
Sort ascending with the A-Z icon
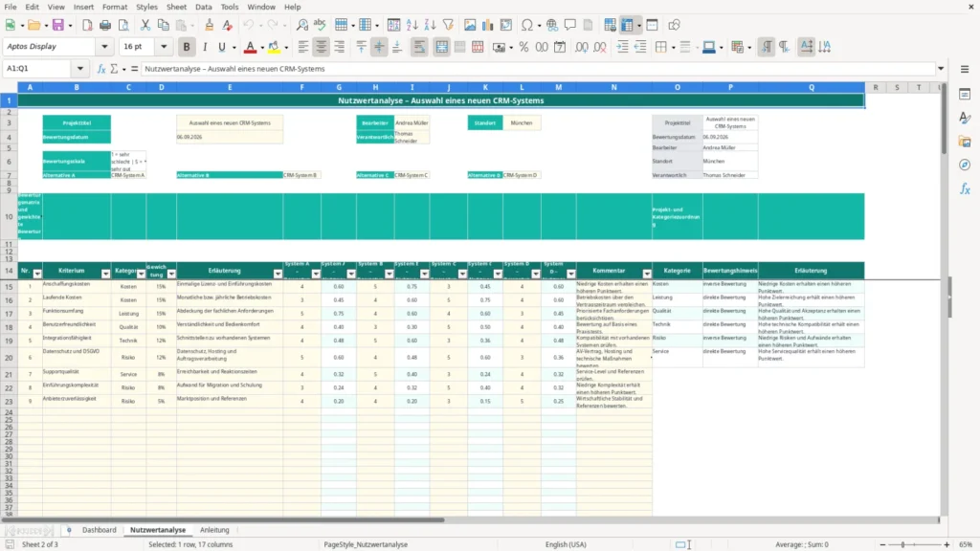point(412,25)
